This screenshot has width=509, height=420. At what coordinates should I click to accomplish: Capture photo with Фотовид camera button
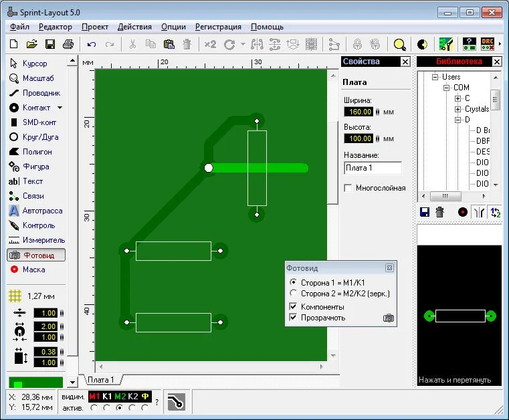pyautogui.click(x=388, y=318)
